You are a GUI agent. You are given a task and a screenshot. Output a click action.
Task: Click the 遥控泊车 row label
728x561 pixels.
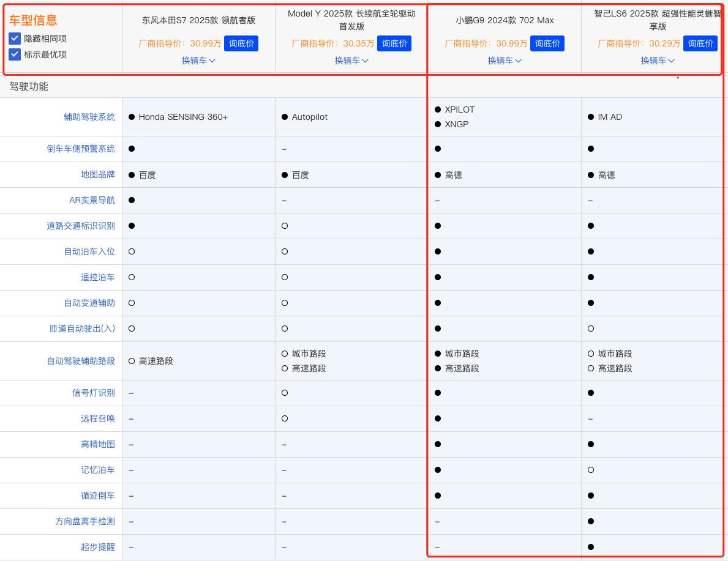[98, 278]
